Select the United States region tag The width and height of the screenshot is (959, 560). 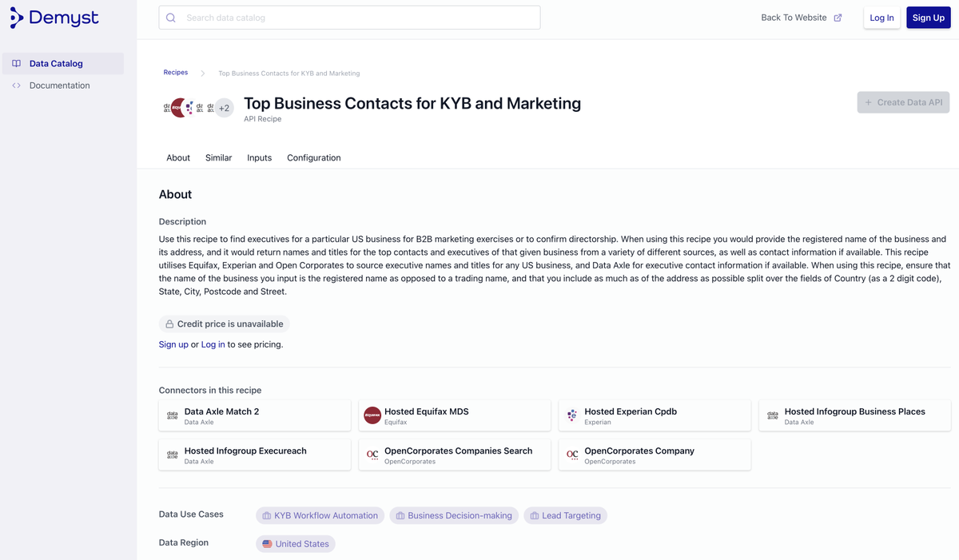tap(296, 544)
